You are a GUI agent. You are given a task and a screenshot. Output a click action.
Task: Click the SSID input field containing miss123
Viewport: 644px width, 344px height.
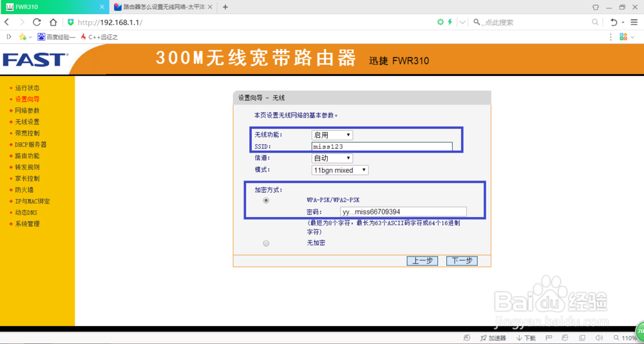point(382,146)
